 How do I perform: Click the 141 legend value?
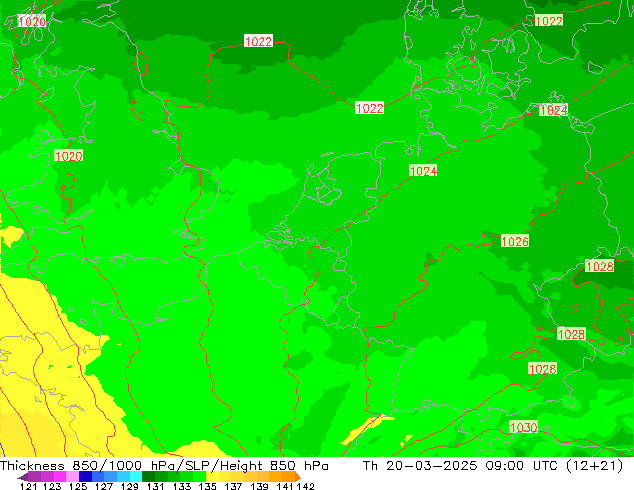(x=285, y=486)
